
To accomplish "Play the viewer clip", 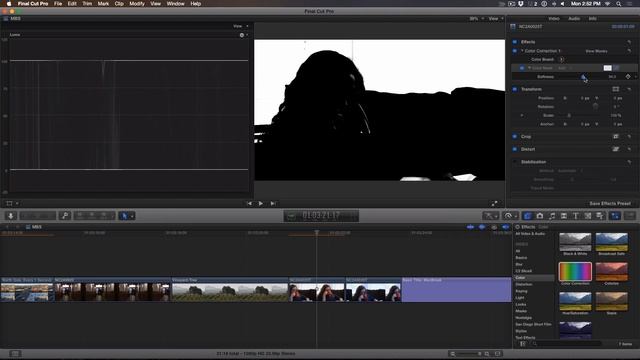I will click(260, 203).
